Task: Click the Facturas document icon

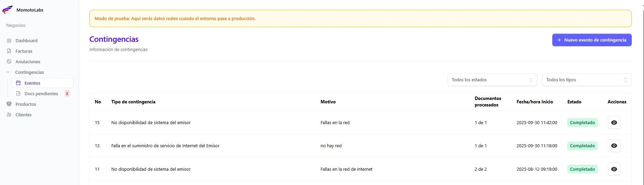Action: (9, 51)
